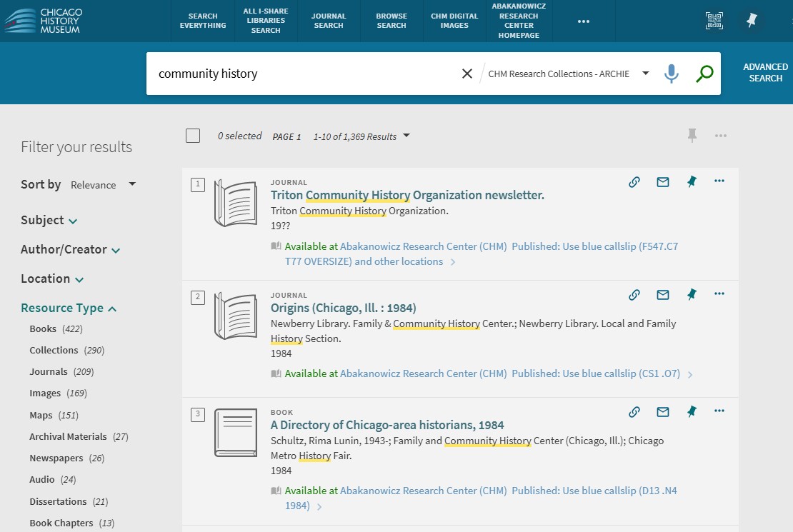This screenshot has width=793, height=532.
Task: Expand the Author/Creator filter
Action: coord(70,250)
